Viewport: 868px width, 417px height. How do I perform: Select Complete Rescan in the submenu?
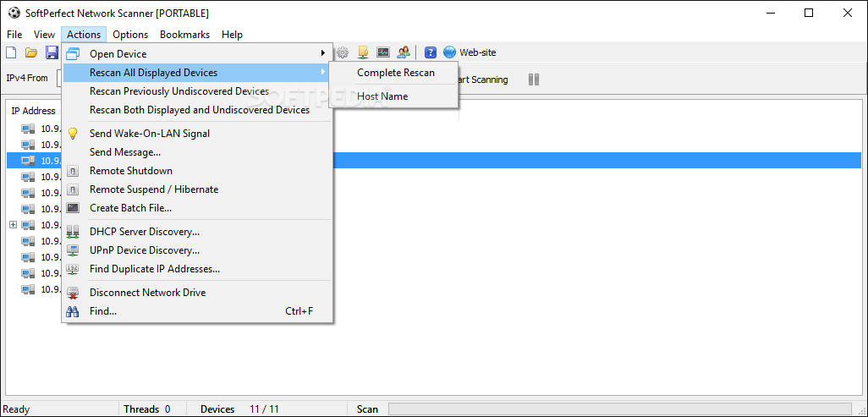click(x=393, y=73)
